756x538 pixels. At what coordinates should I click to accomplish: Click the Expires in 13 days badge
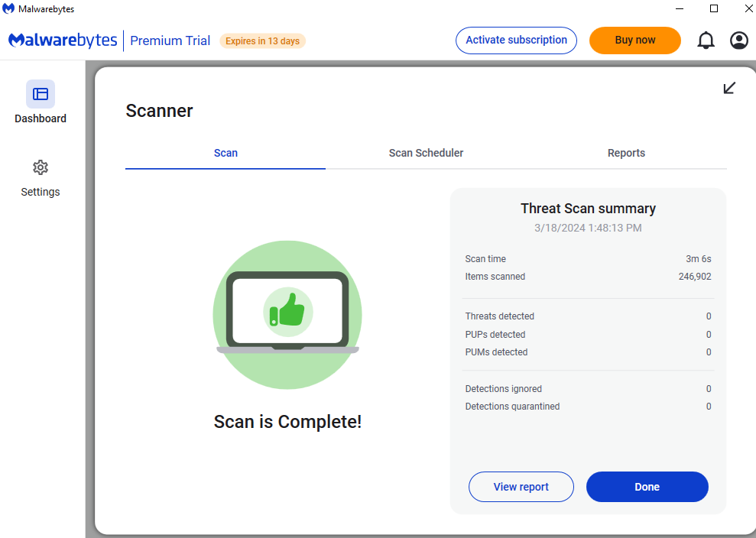pyautogui.click(x=262, y=41)
